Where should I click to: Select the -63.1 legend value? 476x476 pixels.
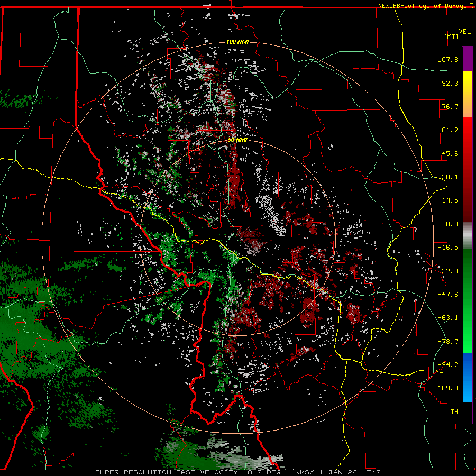(x=448, y=318)
